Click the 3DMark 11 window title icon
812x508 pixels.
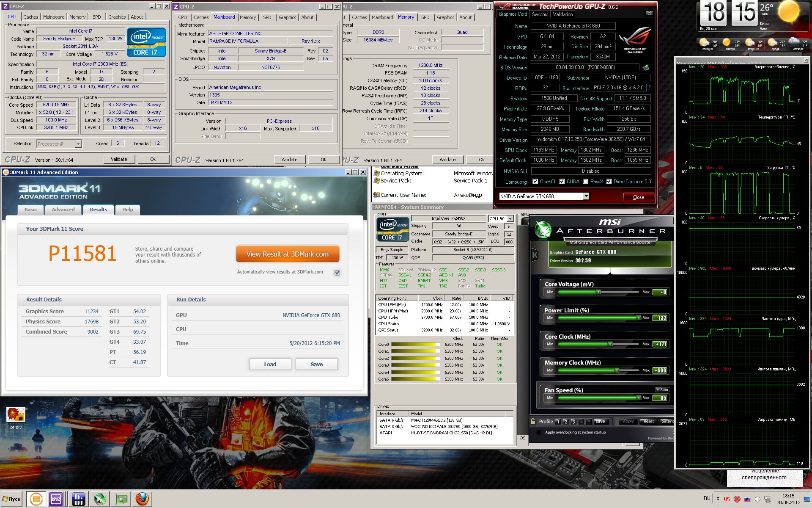pos(6,172)
